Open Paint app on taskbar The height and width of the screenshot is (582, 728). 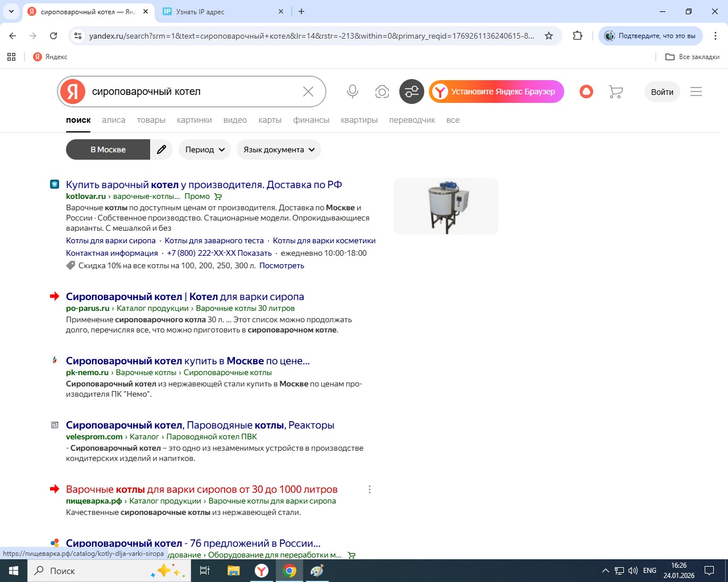click(317, 571)
